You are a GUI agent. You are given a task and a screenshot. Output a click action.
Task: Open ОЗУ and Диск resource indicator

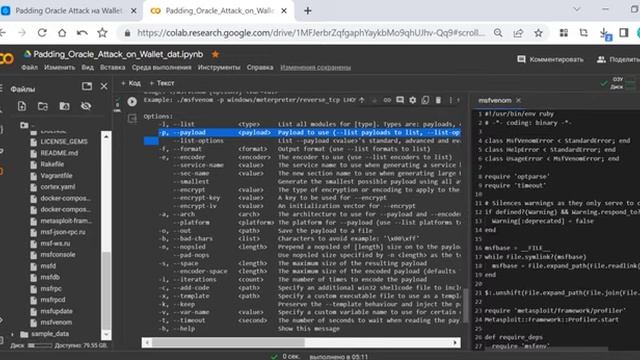click(x=618, y=83)
